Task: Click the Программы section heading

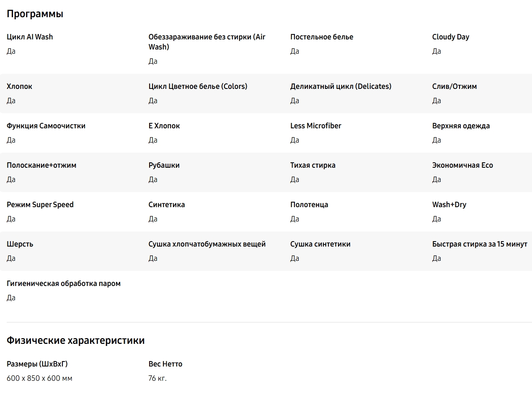Action: click(35, 14)
